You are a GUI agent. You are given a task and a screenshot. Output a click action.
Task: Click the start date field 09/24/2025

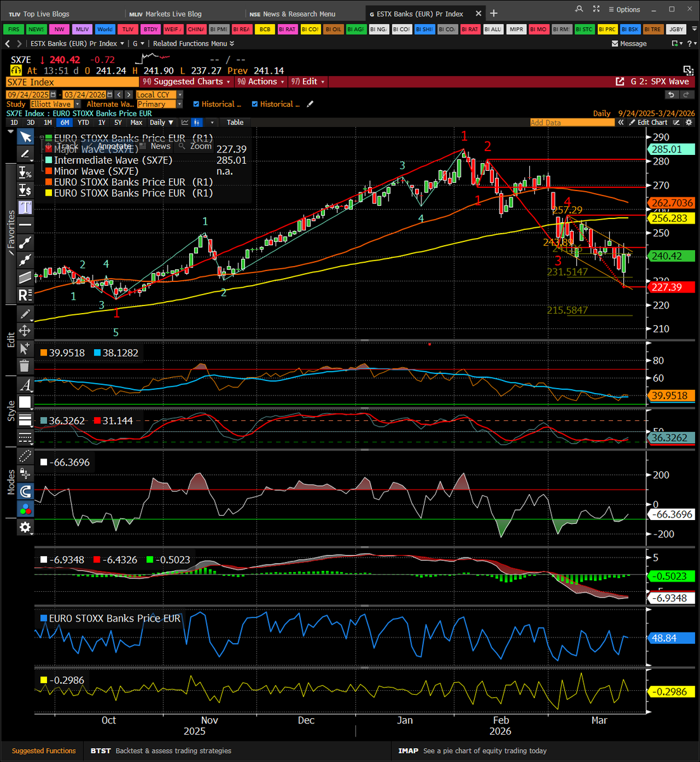28,95
